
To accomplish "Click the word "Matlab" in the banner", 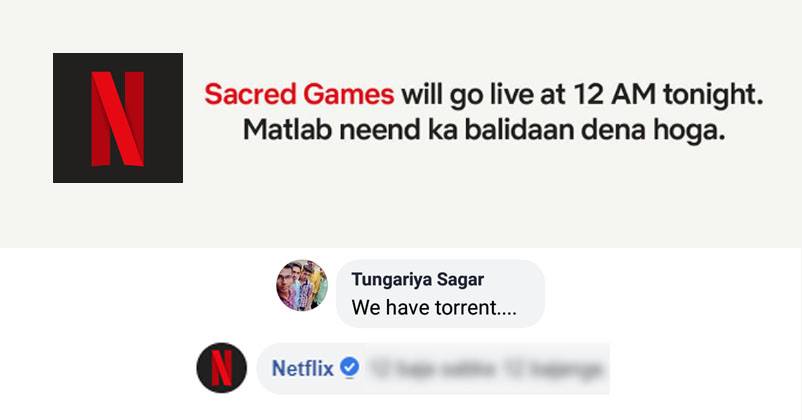I will click(x=288, y=130).
